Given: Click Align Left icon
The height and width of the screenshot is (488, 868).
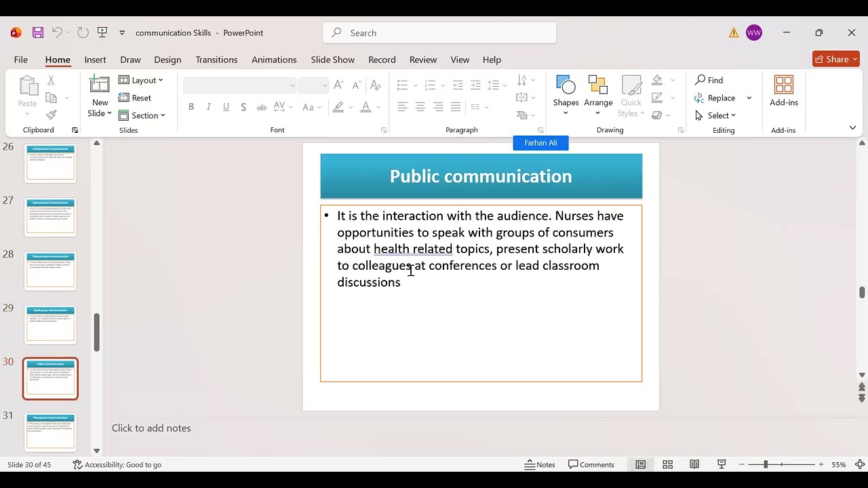Looking at the screenshot, I should (403, 106).
